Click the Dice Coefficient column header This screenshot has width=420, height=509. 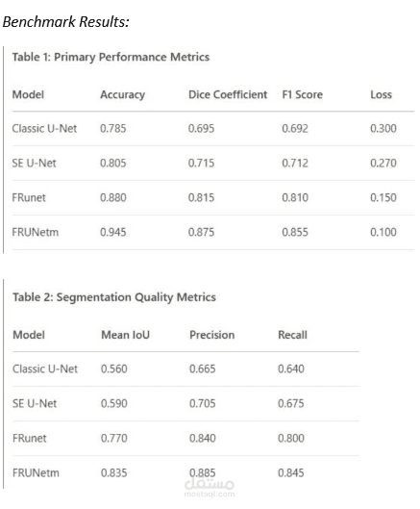tap(228, 94)
